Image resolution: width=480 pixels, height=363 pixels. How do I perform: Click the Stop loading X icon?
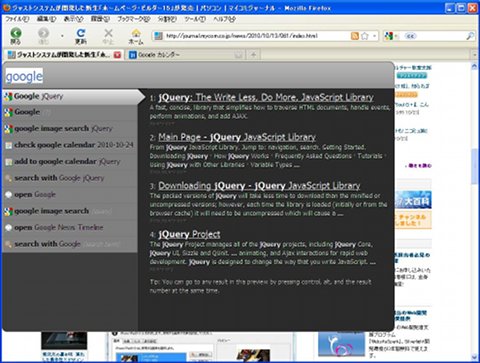click(x=108, y=33)
